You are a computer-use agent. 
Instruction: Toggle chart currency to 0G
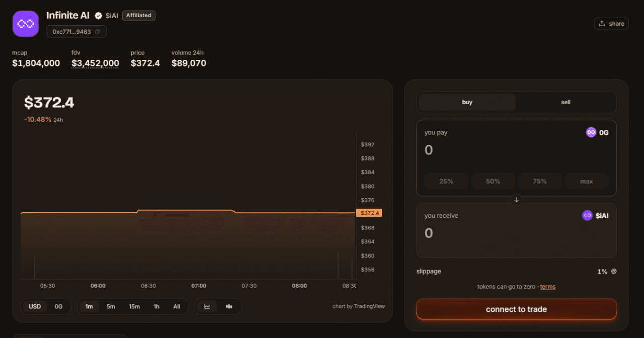click(58, 306)
